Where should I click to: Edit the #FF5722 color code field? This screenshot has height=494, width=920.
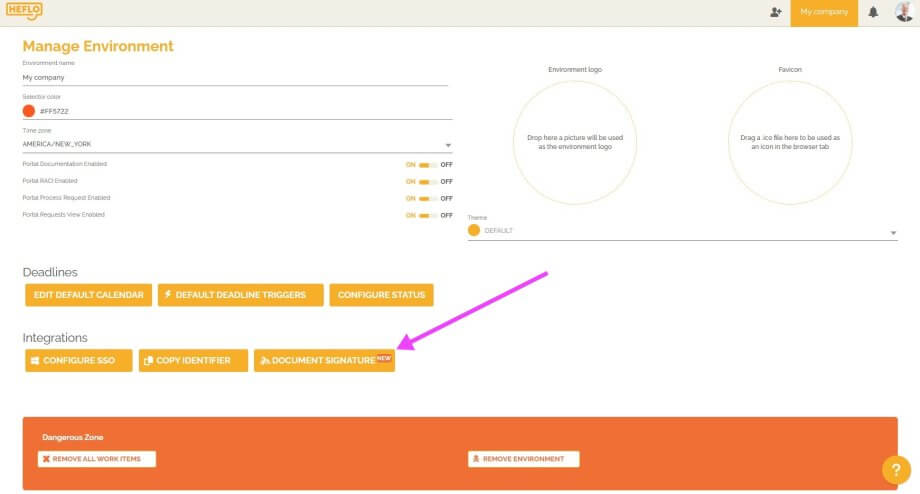(x=245, y=111)
